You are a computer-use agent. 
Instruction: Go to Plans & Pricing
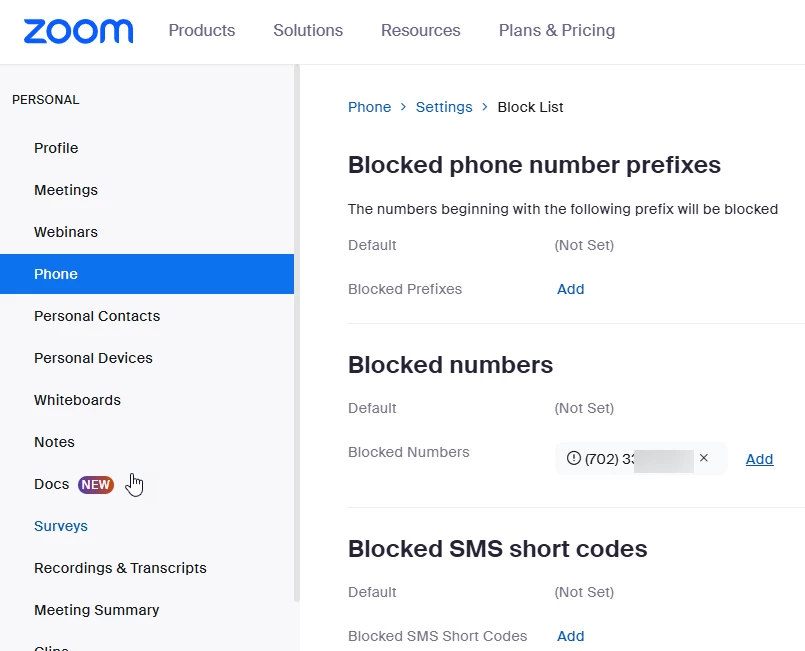click(557, 30)
